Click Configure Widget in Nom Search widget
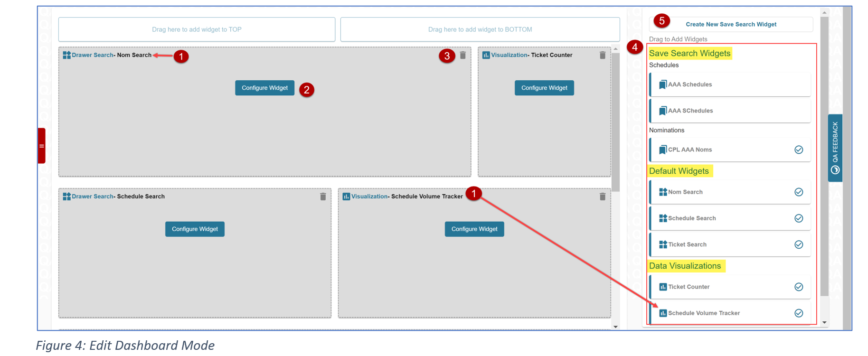 [264, 88]
